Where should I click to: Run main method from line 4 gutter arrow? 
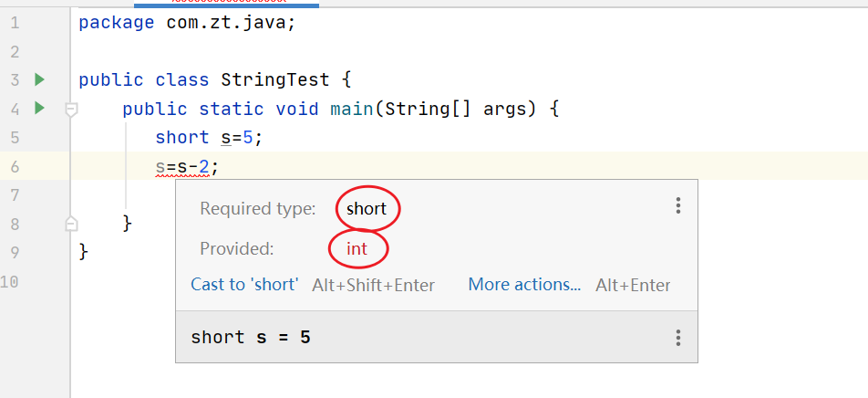pos(39,109)
